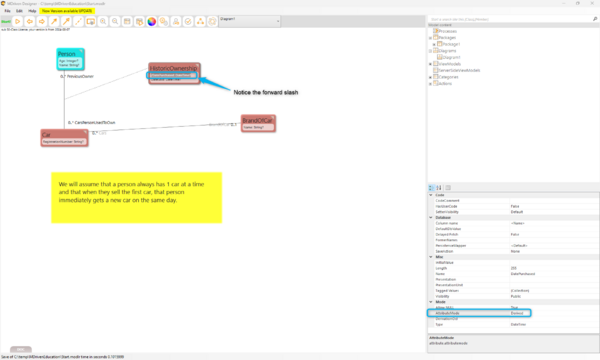Click the model content search field
The width and height of the screenshot is (600, 360).
tap(510, 19)
